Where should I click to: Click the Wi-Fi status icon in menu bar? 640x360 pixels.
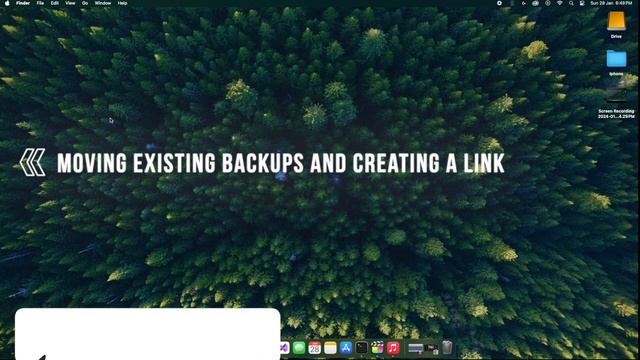click(x=560, y=3)
